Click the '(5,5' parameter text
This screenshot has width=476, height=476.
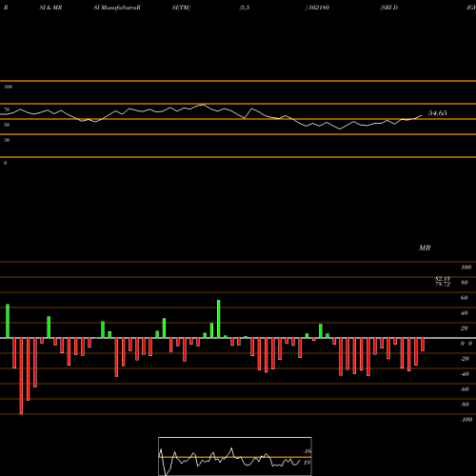click(x=245, y=8)
